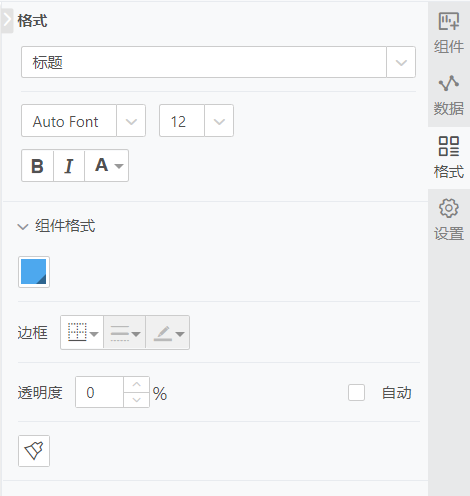Collapse the 组件格式 section

(23, 227)
